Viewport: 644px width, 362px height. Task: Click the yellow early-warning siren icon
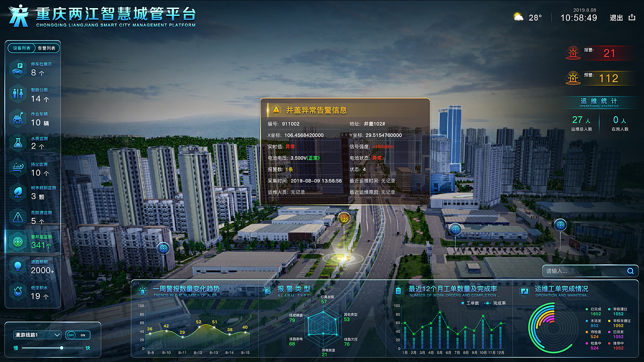coord(573,78)
